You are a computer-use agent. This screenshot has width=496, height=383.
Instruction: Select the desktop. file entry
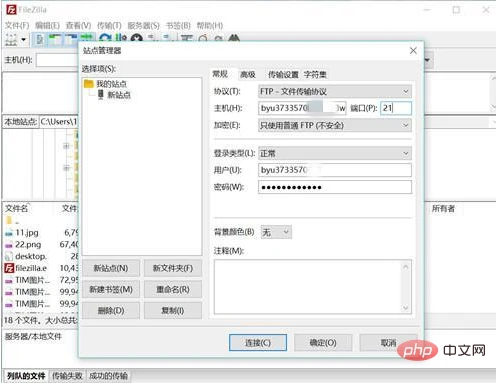tap(31, 256)
